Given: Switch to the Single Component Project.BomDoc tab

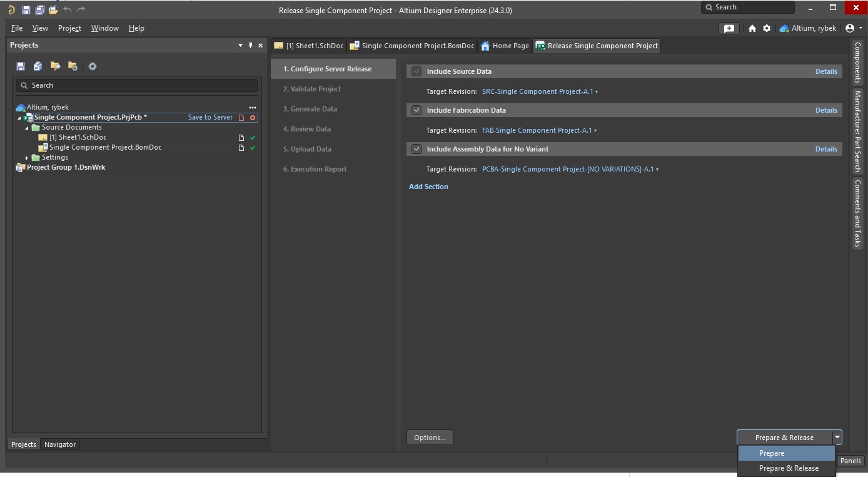Looking at the screenshot, I should pos(412,46).
